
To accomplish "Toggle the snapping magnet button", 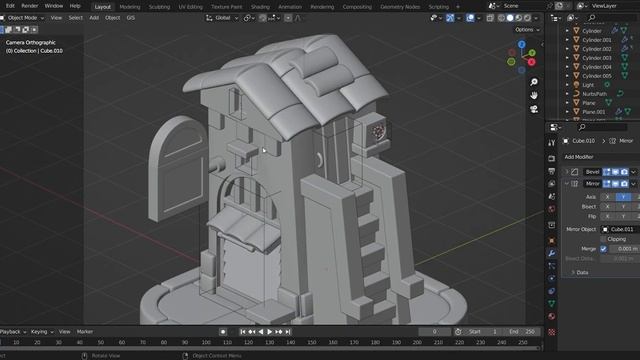I will pyautogui.click(x=262, y=18).
